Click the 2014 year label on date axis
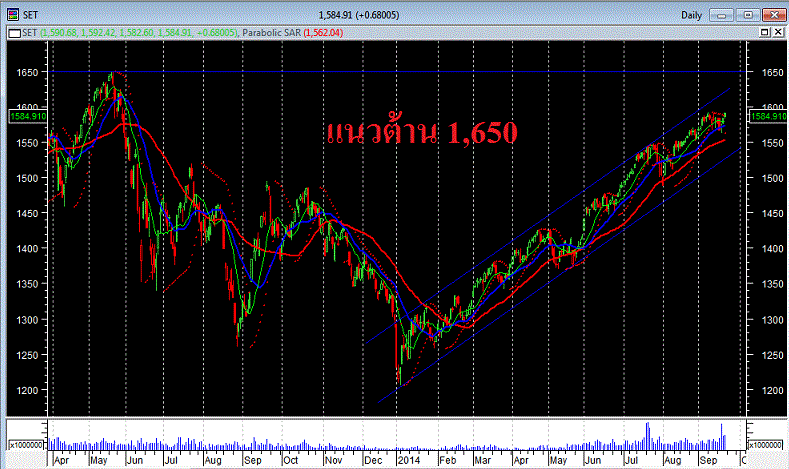The height and width of the screenshot is (469, 789). pos(409,460)
